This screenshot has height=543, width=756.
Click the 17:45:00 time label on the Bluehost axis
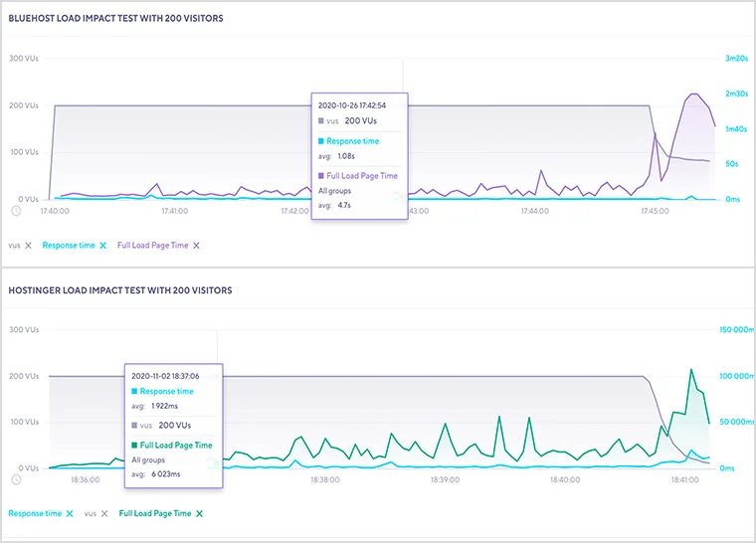[655, 211]
